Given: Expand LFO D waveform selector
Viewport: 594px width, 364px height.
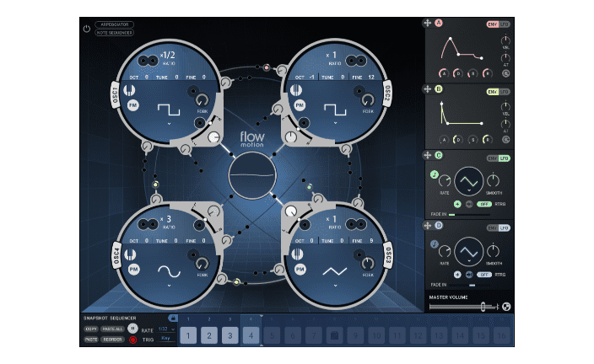Looking at the screenshot, I should coord(469,260).
